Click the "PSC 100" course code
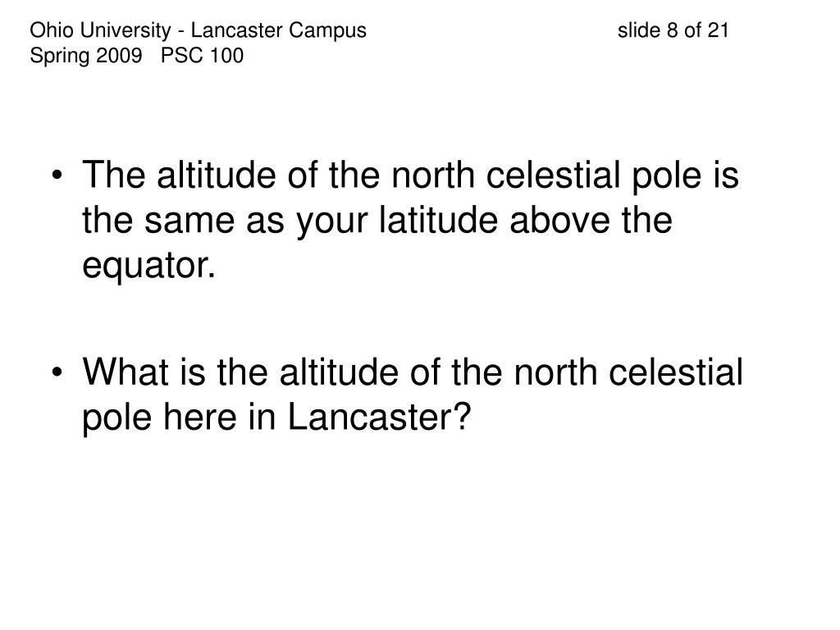 202,55
